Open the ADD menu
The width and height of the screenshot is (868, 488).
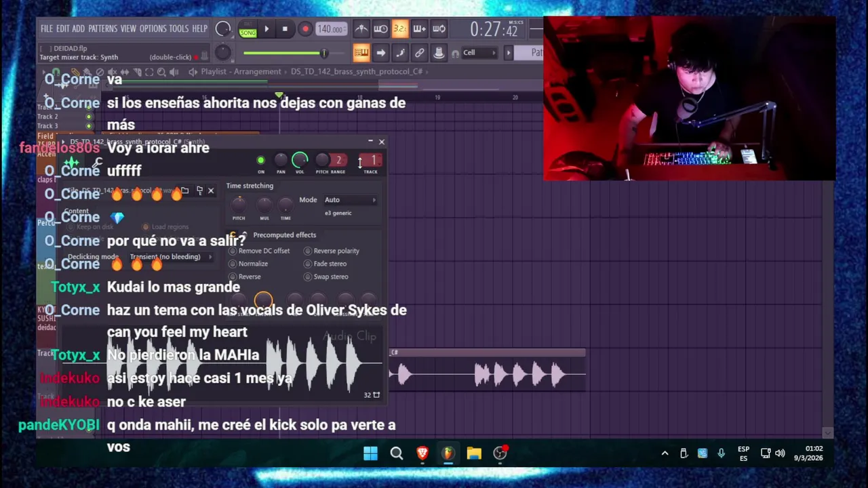(78, 29)
